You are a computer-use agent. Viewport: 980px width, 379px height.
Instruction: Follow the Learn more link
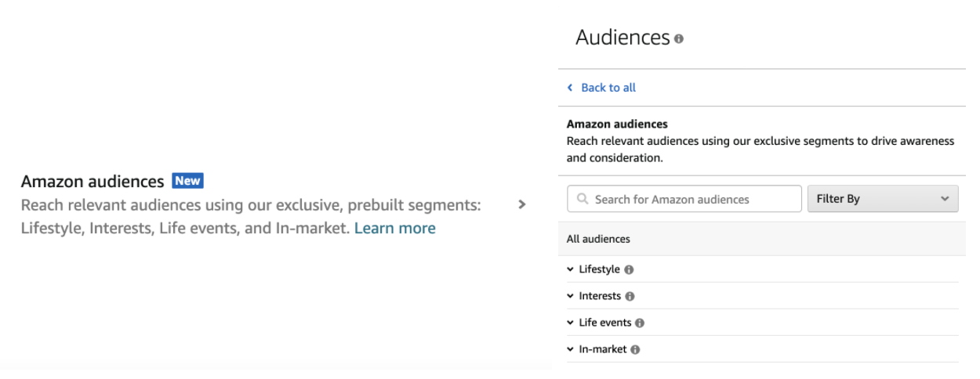[395, 228]
